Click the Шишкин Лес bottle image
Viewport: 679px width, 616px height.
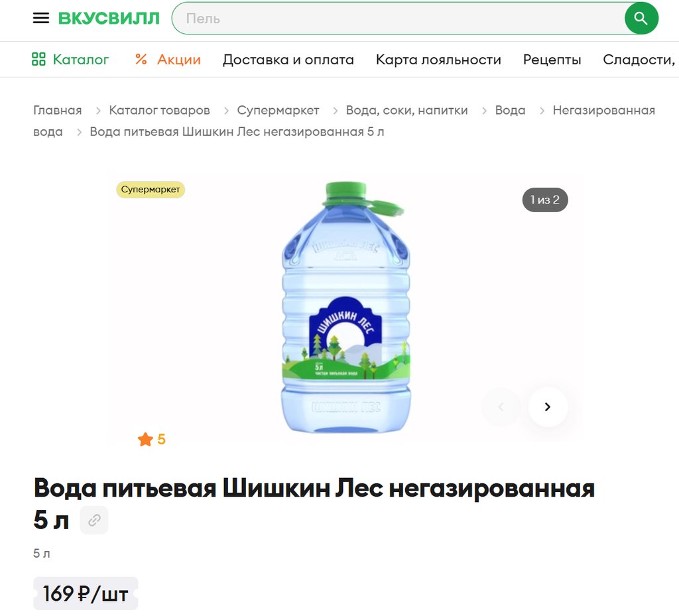(x=345, y=308)
